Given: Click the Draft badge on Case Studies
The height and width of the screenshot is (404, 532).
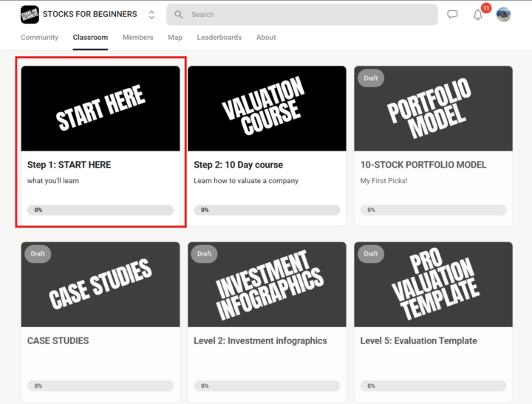Looking at the screenshot, I should click(38, 254).
